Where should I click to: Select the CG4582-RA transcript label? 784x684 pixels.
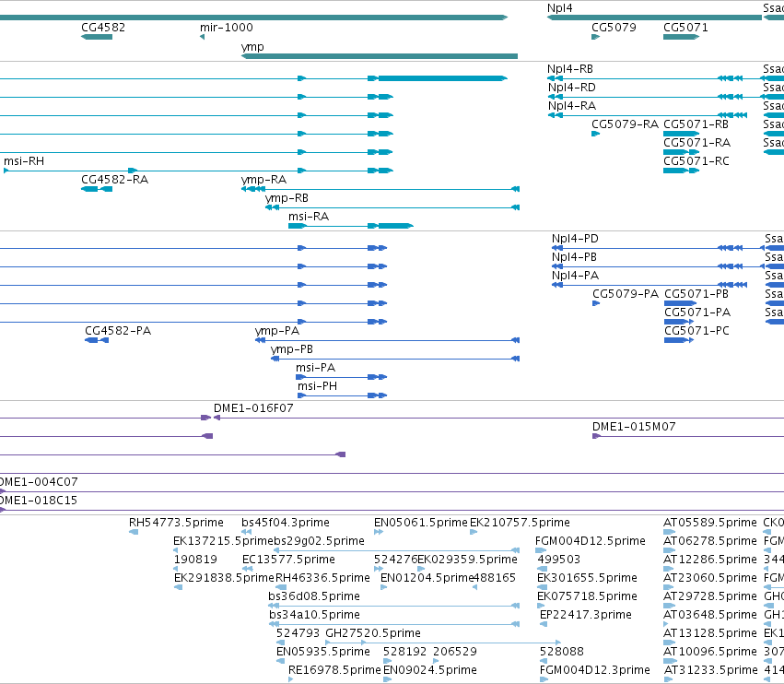click(114, 180)
